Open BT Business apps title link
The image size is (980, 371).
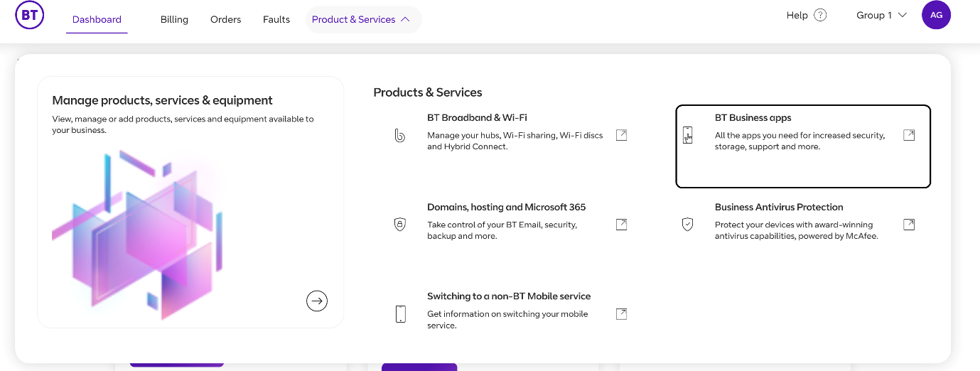[x=753, y=118]
